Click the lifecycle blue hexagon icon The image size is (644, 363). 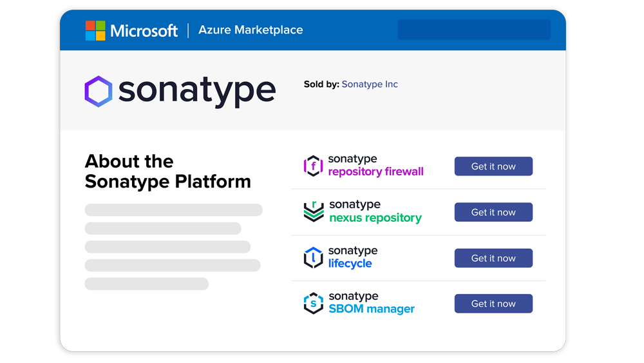click(313, 257)
